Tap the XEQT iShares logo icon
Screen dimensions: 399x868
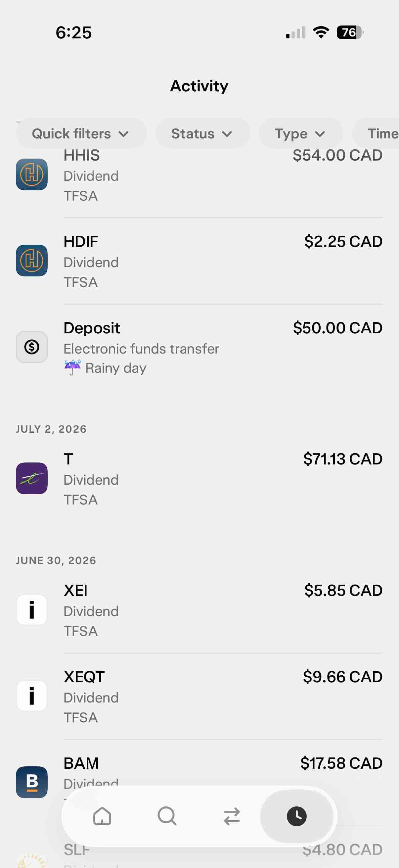(x=32, y=696)
